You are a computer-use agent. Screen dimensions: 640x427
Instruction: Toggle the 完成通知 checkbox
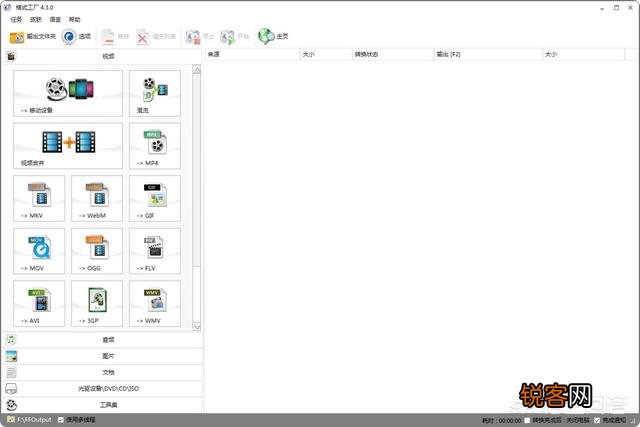[597, 420]
